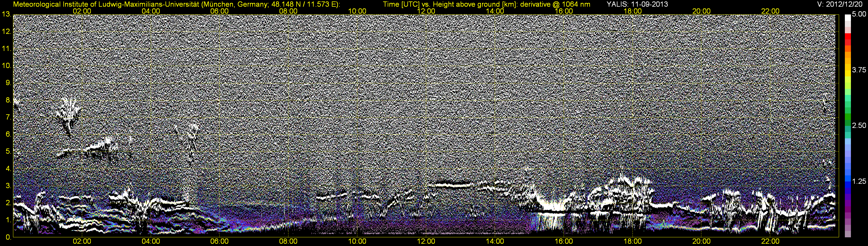Click the 9 km height axis label
The image size is (868, 246).
[8, 83]
